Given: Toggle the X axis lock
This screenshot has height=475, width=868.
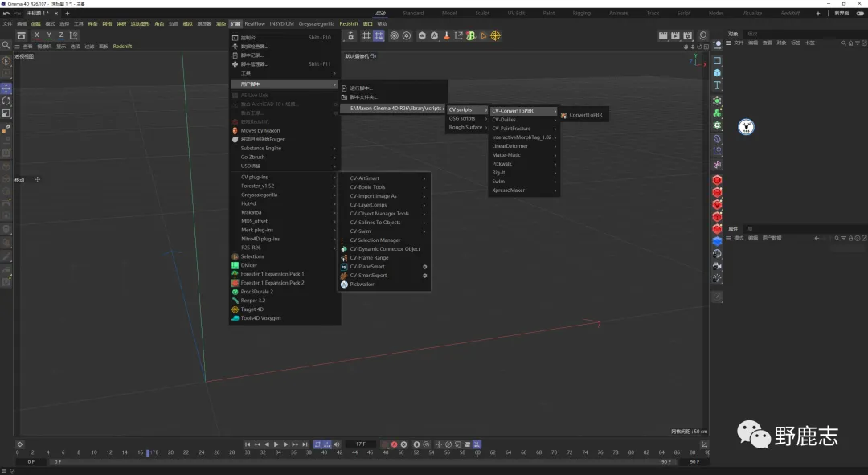Looking at the screenshot, I should point(37,35).
